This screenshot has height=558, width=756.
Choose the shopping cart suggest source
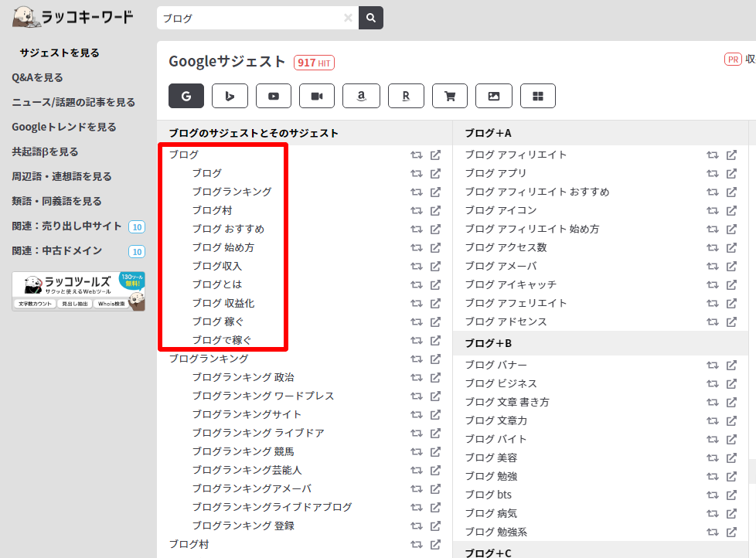450,96
